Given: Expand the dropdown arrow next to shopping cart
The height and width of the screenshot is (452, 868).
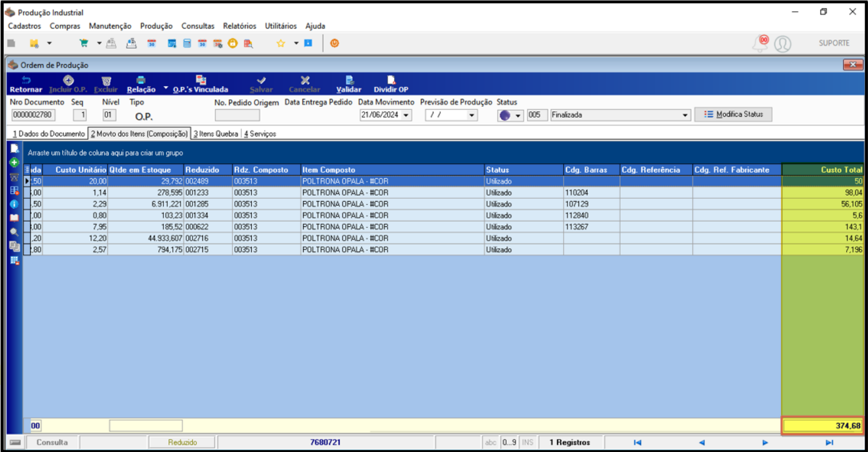Looking at the screenshot, I should click(99, 43).
